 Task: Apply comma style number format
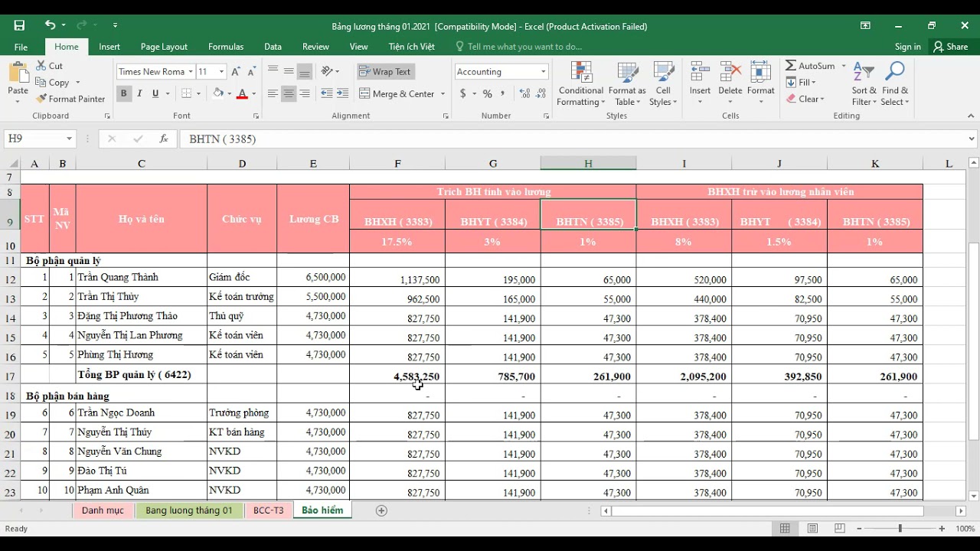(x=503, y=93)
